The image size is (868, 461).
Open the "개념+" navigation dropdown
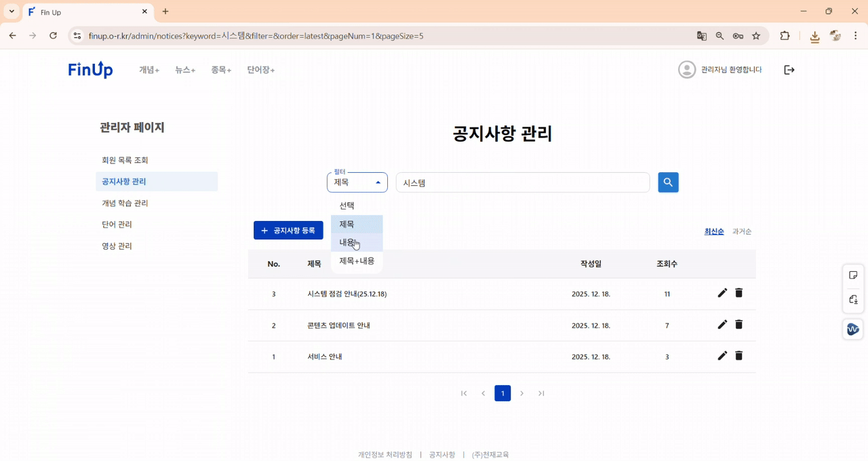pyautogui.click(x=149, y=69)
